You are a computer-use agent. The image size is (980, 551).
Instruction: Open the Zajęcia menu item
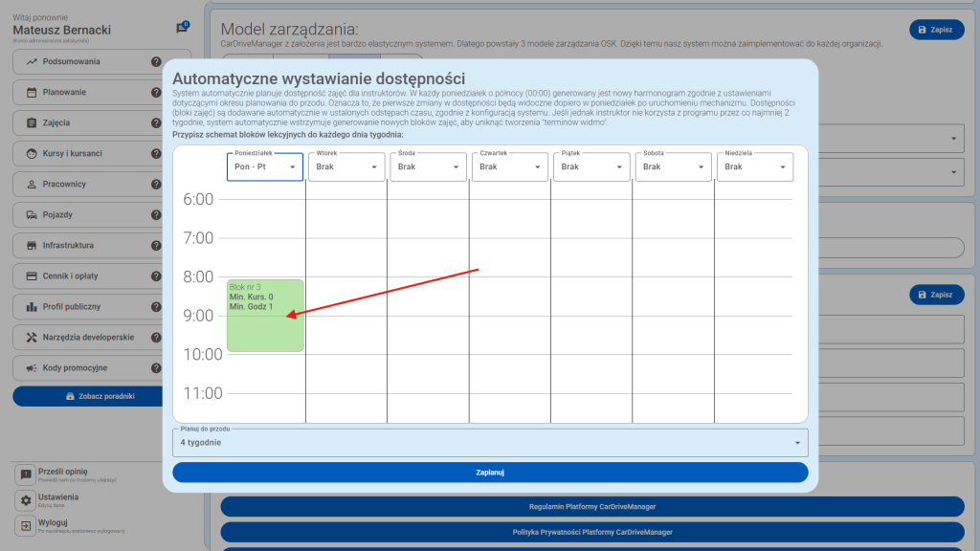click(86, 123)
